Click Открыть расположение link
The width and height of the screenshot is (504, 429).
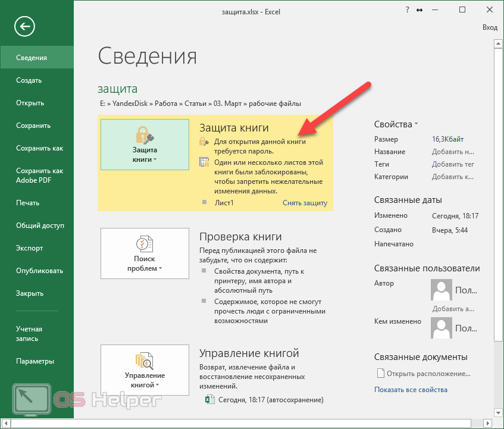[x=428, y=374]
